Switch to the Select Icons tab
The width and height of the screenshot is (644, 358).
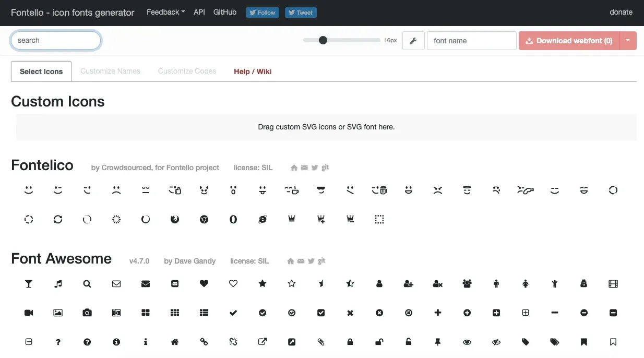pyautogui.click(x=41, y=71)
